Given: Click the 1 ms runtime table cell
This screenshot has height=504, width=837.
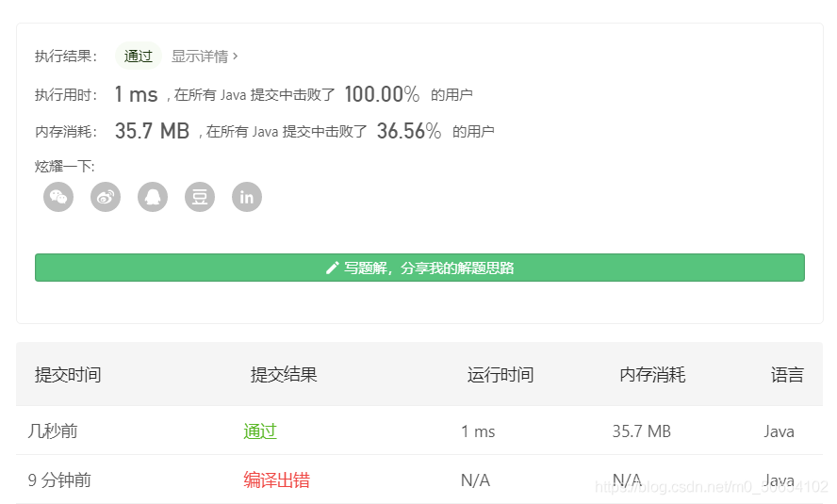Looking at the screenshot, I should click(x=478, y=431).
